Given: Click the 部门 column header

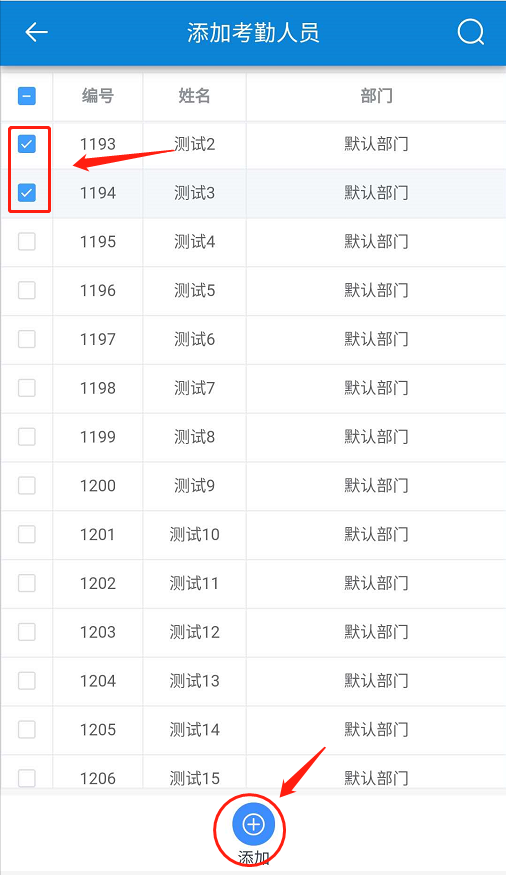Looking at the screenshot, I should 376,96.
